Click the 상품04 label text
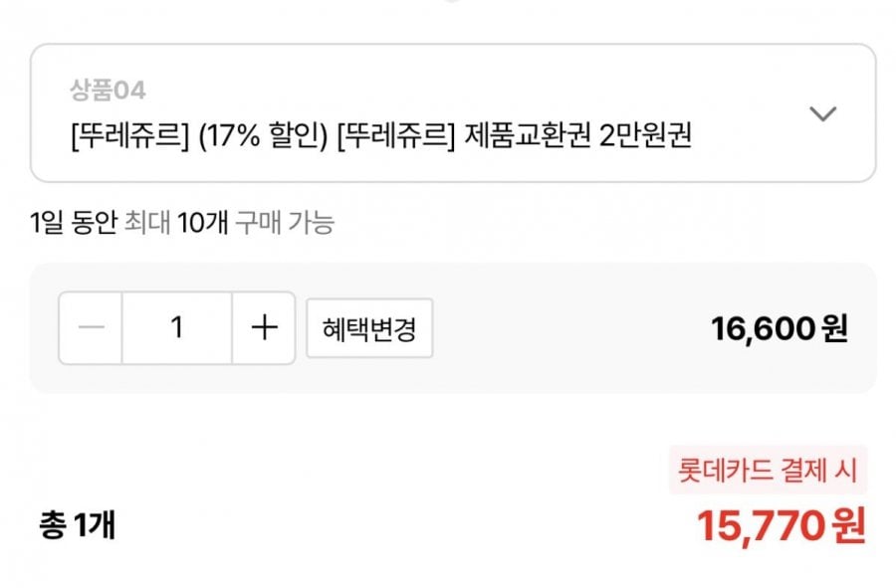 [108, 91]
